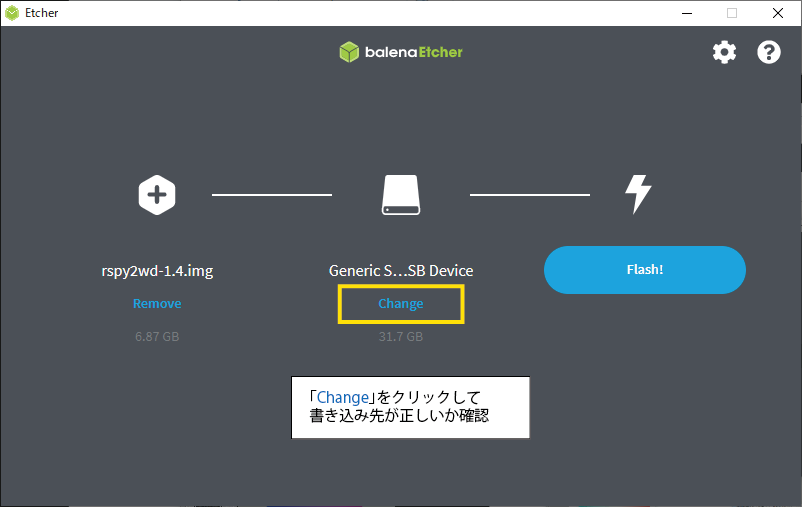Click the balenaEtcher logo at top
Viewport: 803px width, 508px height.
click(401, 52)
